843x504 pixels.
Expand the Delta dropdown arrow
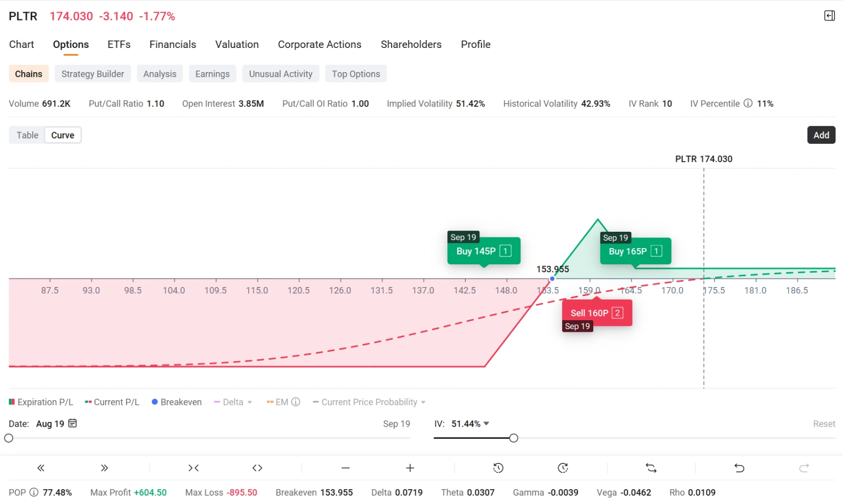[250, 402]
